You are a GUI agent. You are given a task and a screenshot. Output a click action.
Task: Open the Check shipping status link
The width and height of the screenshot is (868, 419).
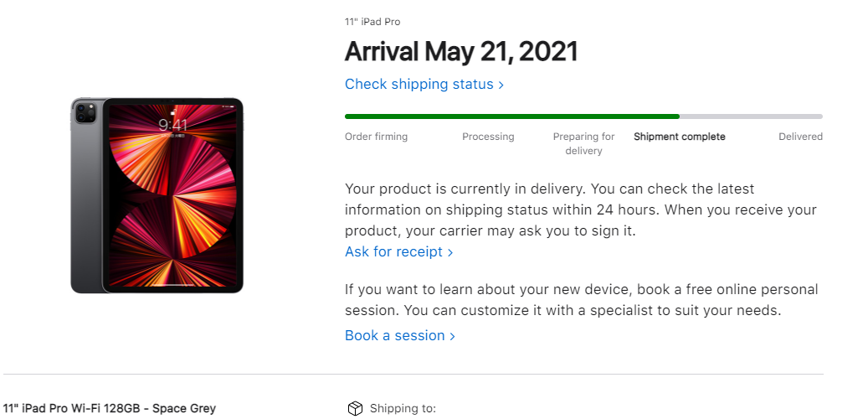424,85
